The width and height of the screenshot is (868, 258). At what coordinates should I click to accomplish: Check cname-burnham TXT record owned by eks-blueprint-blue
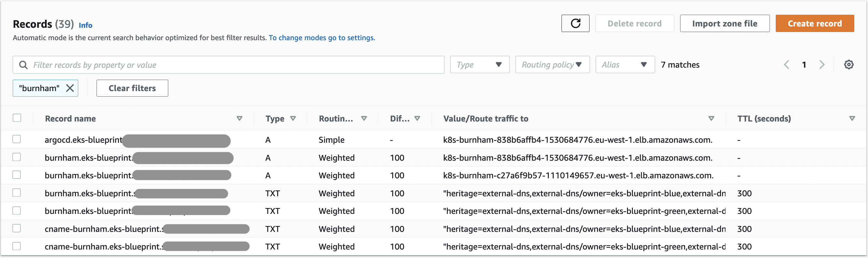pos(17,228)
